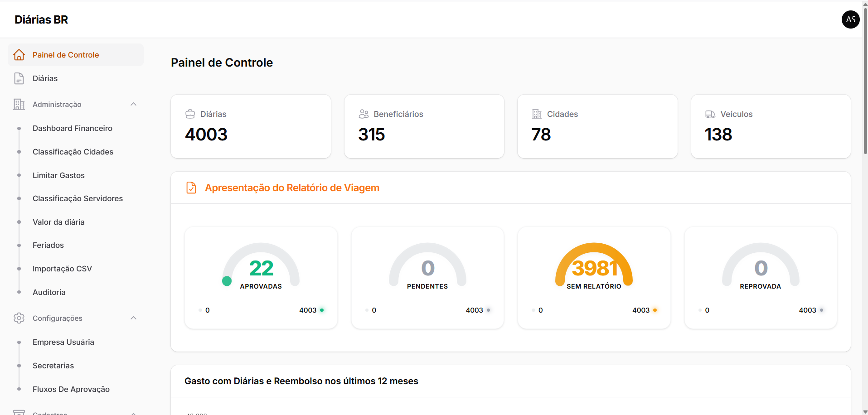Open Empresa Usuária settings
Viewport: 868px width, 415px height.
pos(63,342)
